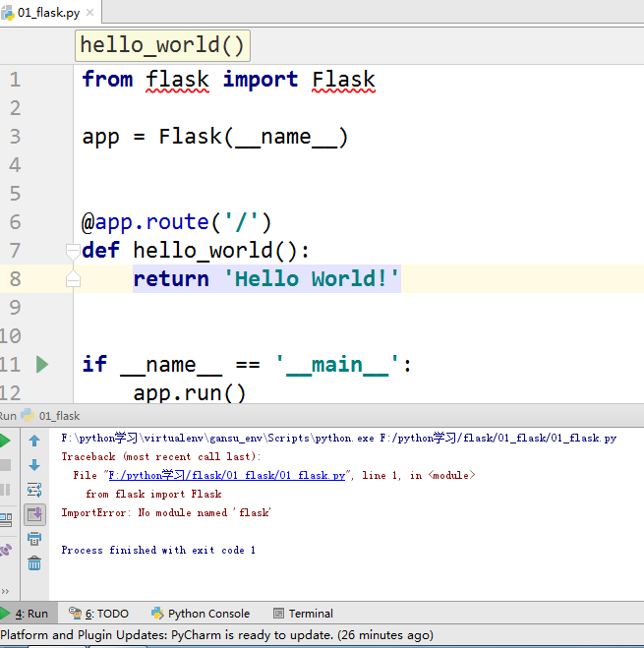Click 'Traceback (most recent call last):' line
The image size is (644, 648).
click(x=161, y=456)
